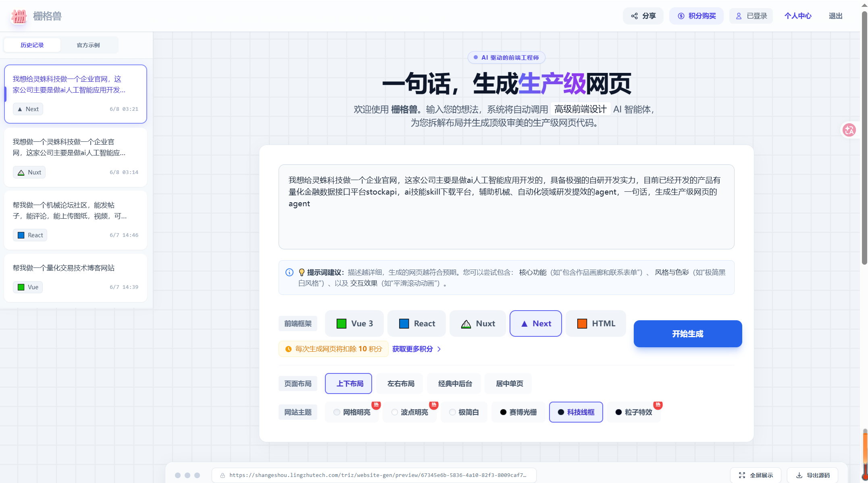Click the Nuxt mountain icon in framework row
The height and width of the screenshot is (483, 868).
(466, 324)
